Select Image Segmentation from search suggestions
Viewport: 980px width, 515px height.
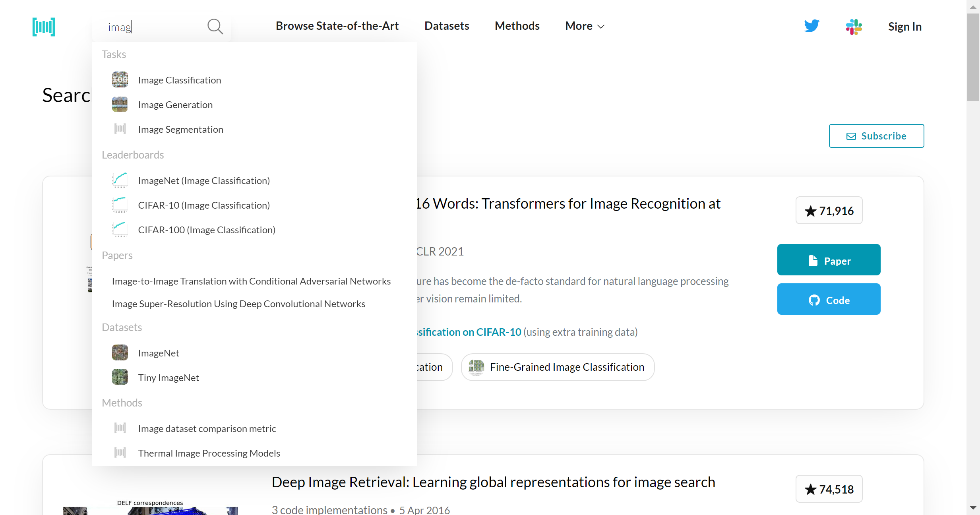[180, 129]
